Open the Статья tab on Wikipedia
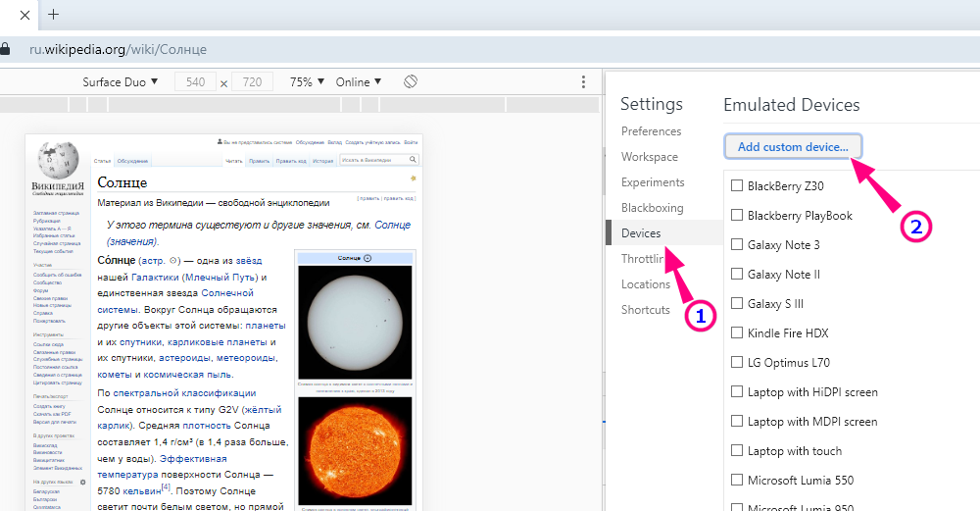This screenshot has width=980, height=511. click(x=102, y=162)
